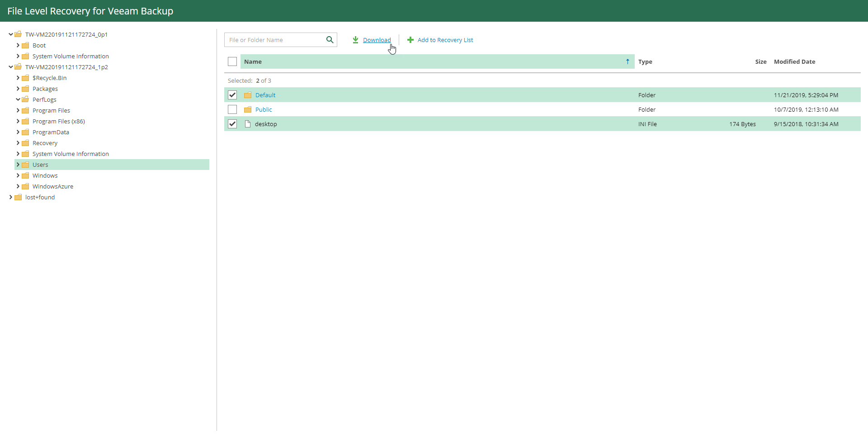Image resolution: width=868 pixels, height=438 pixels.
Task: Expand the ProgramData folder node
Action: [18, 132]
